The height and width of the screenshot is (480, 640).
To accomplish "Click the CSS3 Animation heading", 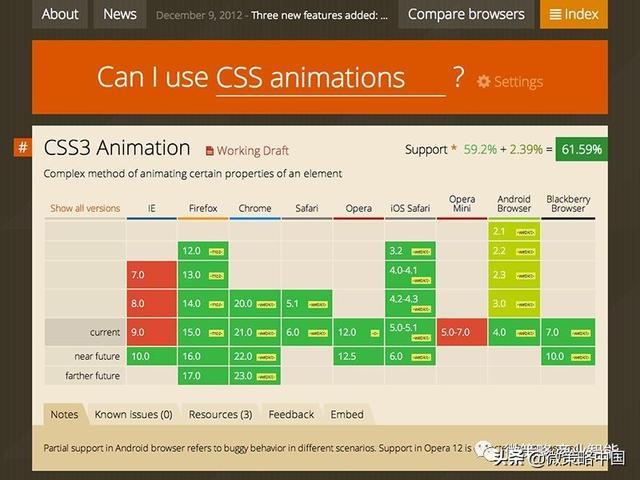I will [117, 148].
